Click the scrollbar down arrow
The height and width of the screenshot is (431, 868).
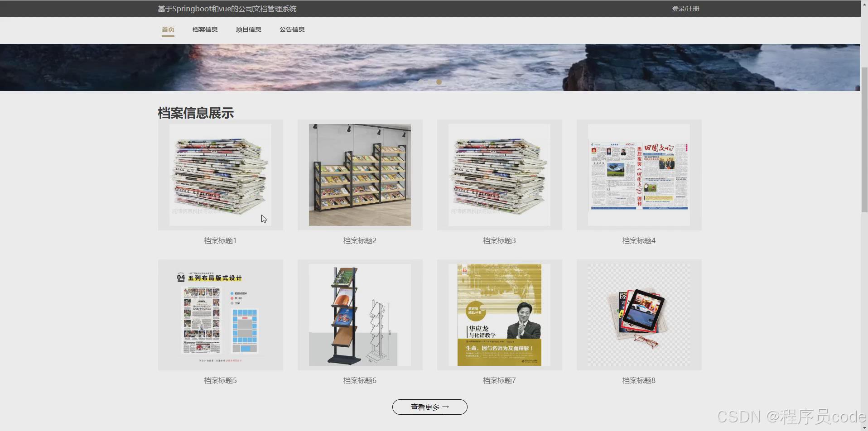tap(864, 427)
